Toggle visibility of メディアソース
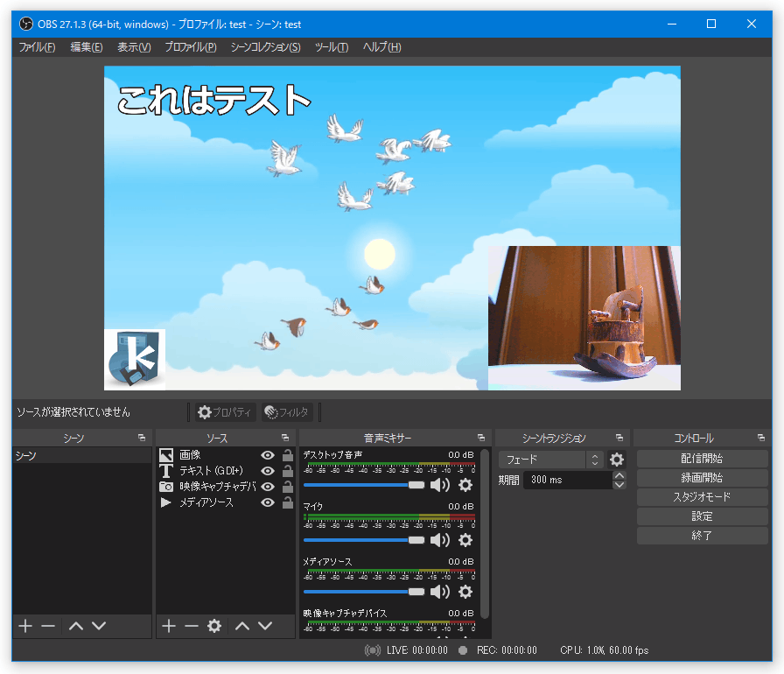This screenshot has height=674, width=784. click(x=268, y=502)
